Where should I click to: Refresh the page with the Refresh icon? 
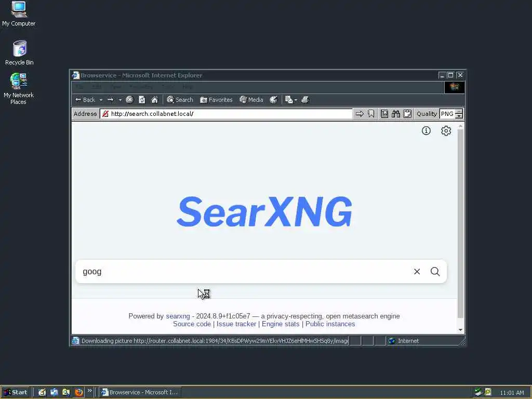click(142, 100)
